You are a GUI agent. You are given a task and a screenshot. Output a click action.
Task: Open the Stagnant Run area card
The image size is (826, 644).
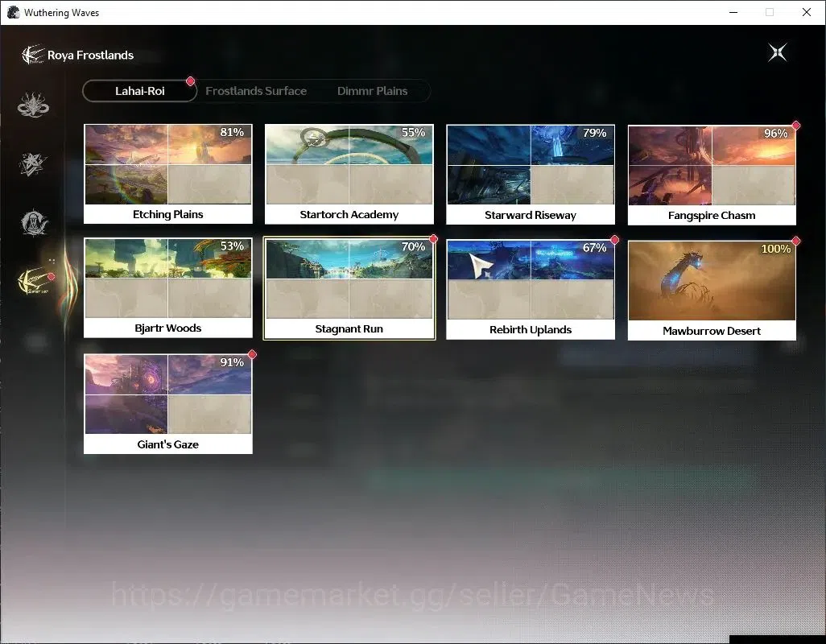tap(349, 288)
